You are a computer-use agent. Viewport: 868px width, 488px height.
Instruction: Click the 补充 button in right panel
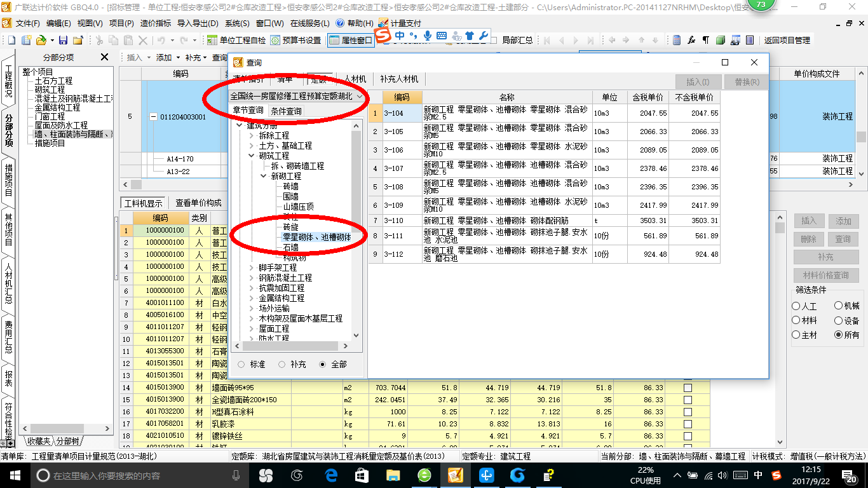tap(825, 257)
